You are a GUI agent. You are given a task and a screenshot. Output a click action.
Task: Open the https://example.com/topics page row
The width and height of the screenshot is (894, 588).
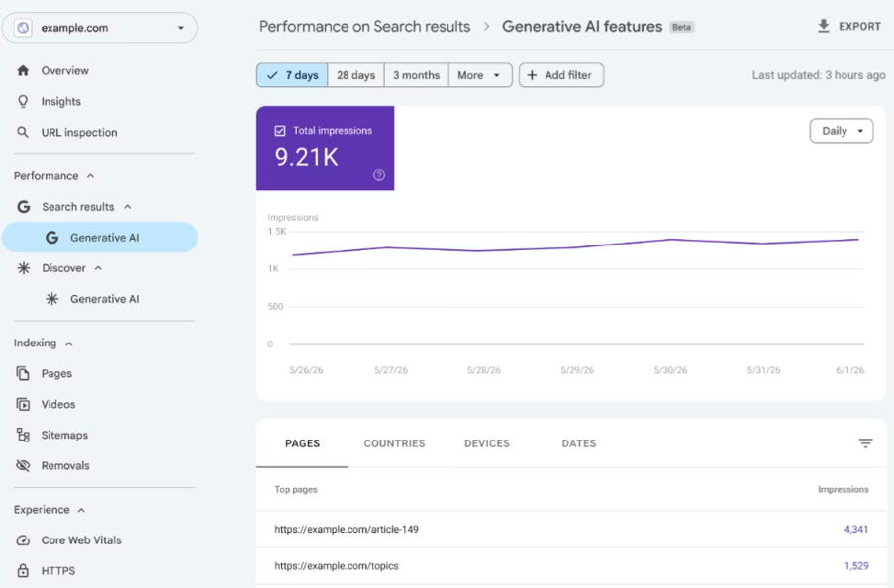click(x=571, y=566)
